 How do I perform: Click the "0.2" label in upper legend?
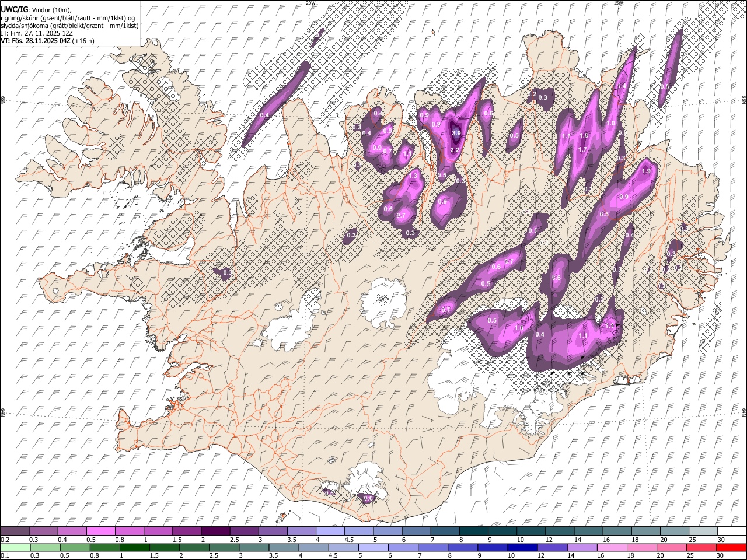tap(5, 540)
